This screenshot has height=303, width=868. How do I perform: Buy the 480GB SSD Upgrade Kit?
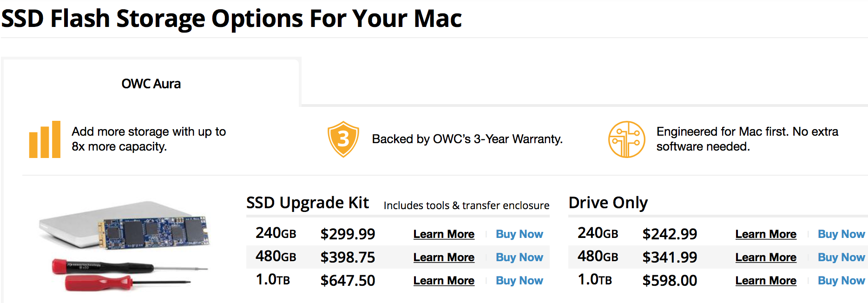click(x=519, y=257)
